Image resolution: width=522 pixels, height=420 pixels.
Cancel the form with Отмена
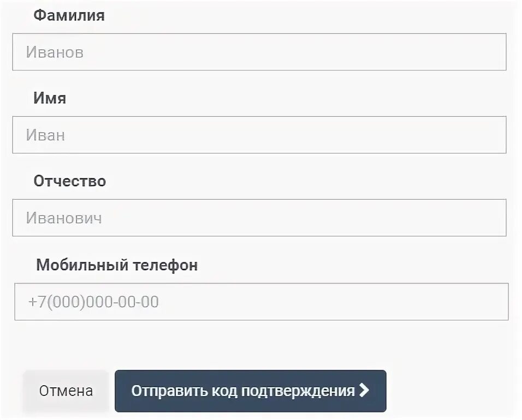pyautogui.click(x=66, y=391)
